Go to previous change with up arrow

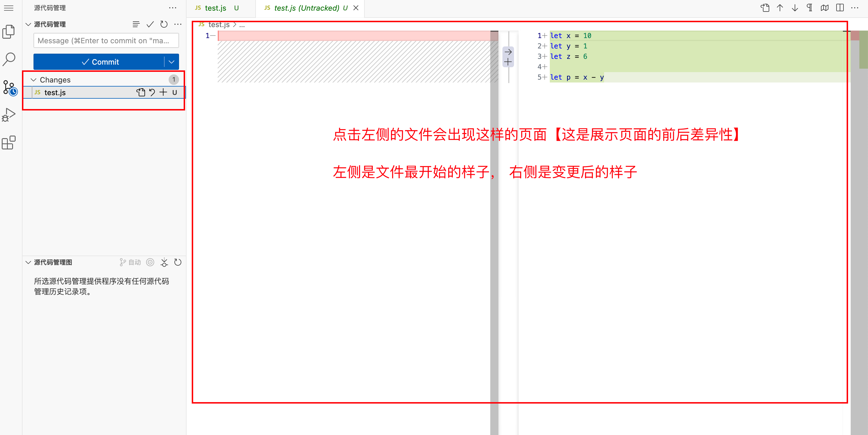(780, 8)
